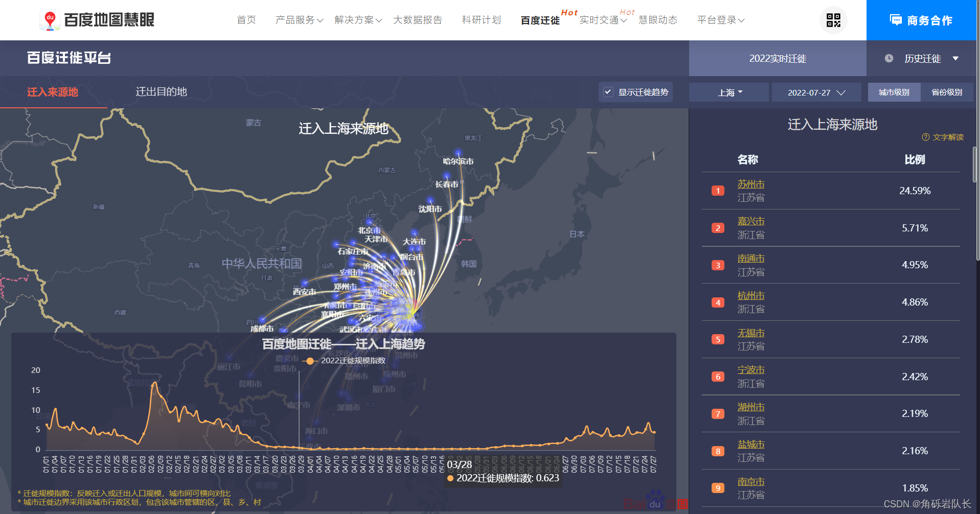The width and height of the screenshot is (980, 514).
Task: Open the 嘉兴市 link
Action: [751, 221]
